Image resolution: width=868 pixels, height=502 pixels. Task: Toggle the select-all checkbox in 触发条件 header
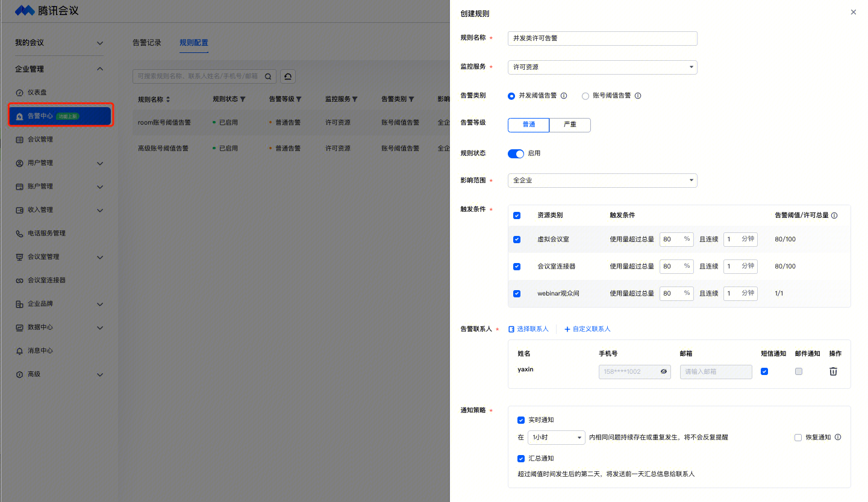(517, 215)
